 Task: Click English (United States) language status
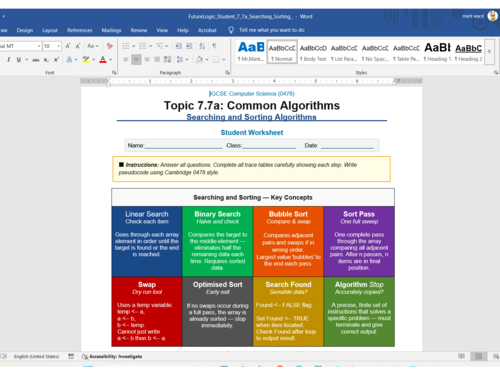coord(36,356)
